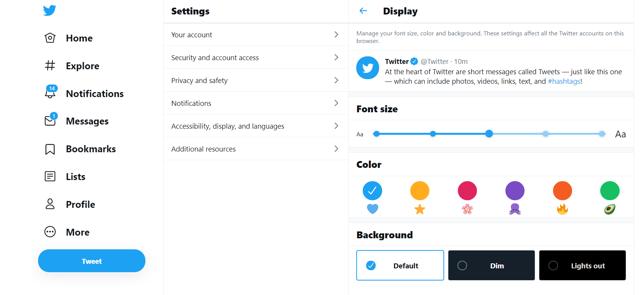Choose the purple color swatch
This screenshot has height=295, width=644.
(x=515, y=191)
